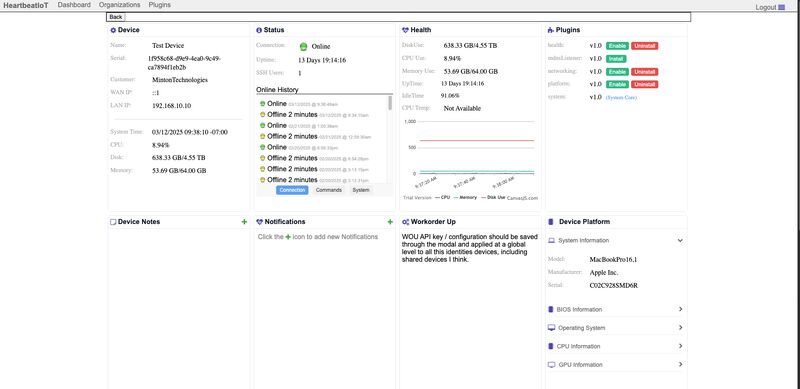Click the green Online connection status icon
This screenshot has height=389, width=800.
click(x=303, y=46)
